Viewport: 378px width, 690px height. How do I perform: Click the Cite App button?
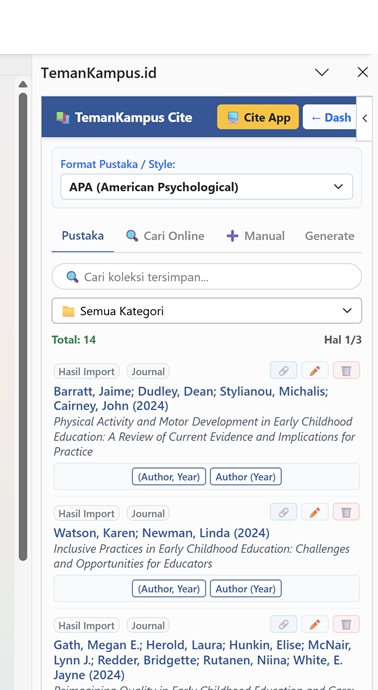(x=258, y=117)
